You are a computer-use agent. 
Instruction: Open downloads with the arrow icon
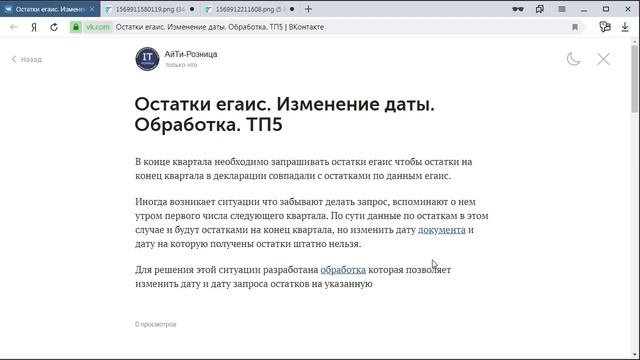tap(625, 27)
